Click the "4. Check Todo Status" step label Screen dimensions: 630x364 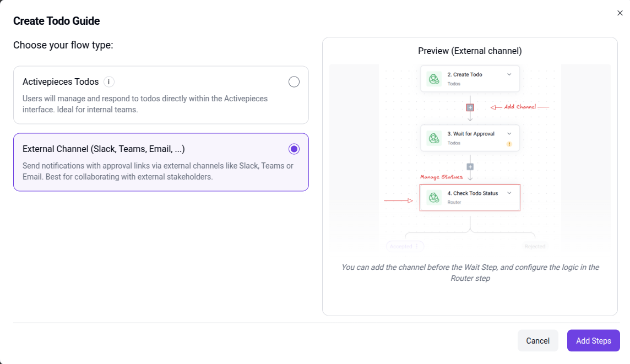472,193
